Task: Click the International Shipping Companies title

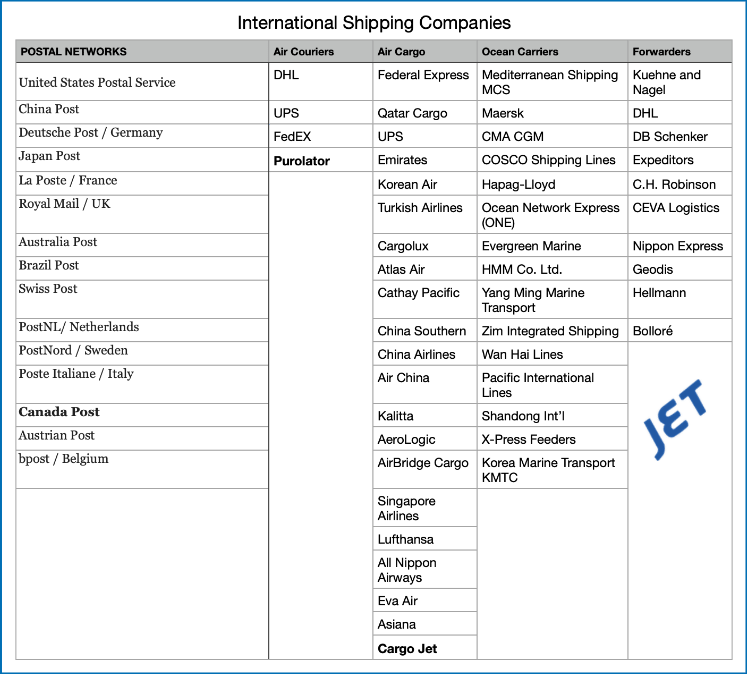Action: [373, 22]
